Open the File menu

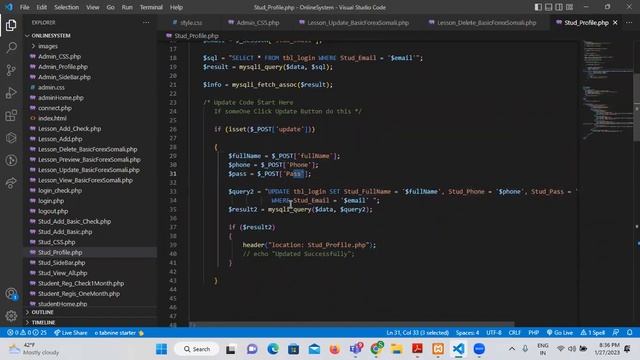tap(24, 7)
